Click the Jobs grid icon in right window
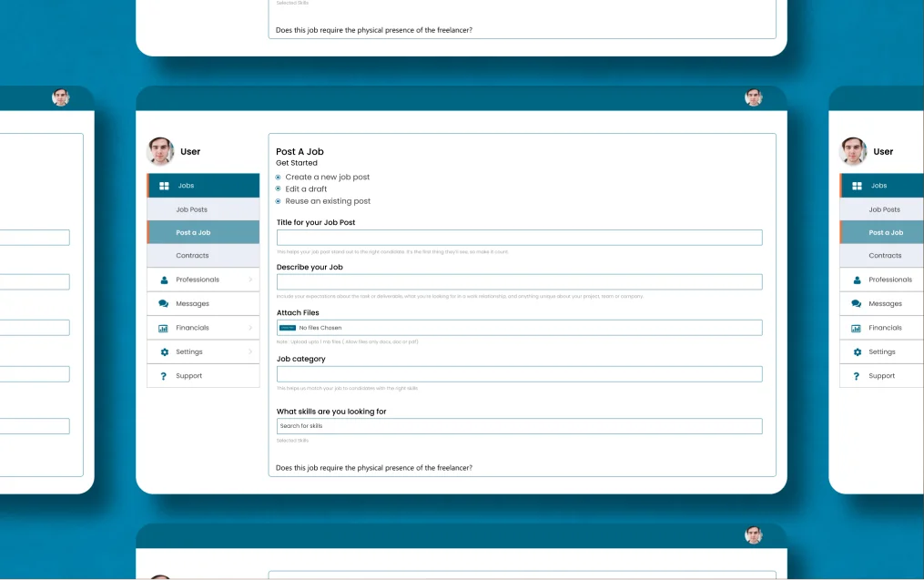924x580 pixels. pyautogui.click(x=857, y=186)
